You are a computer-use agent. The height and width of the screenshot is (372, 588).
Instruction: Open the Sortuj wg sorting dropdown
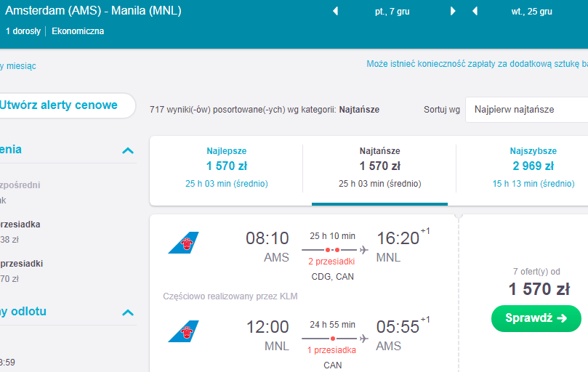click(x=526, y=110)
